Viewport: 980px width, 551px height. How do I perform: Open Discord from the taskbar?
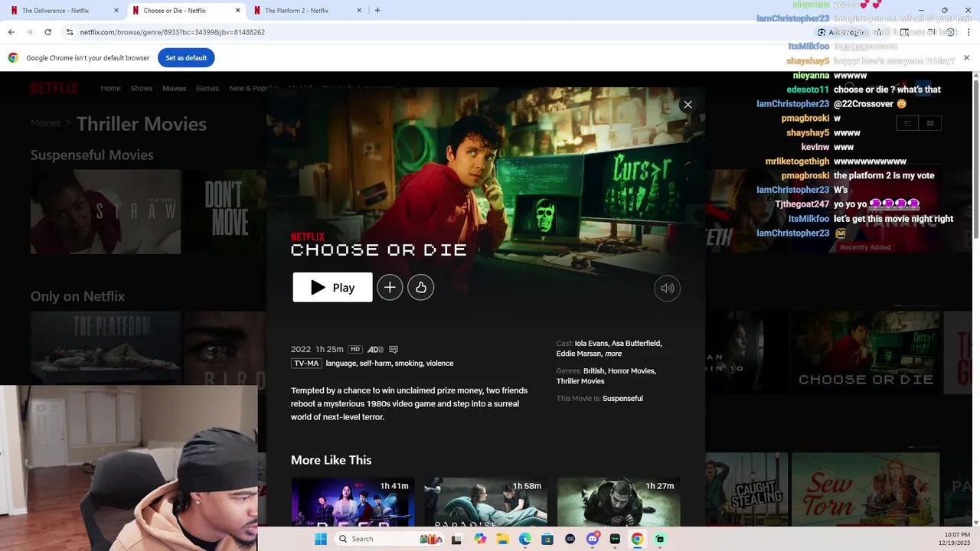click(592, 539)
